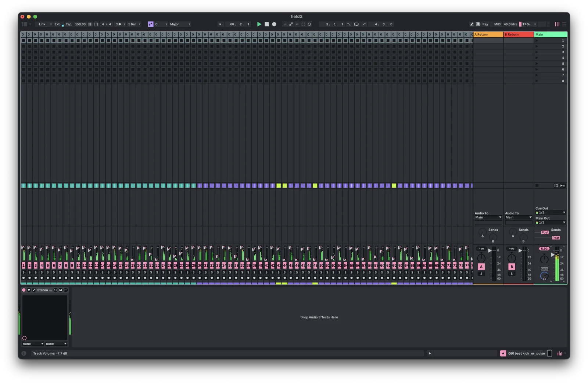The width and height of the screenshot is (588, 383).
Task: Click the Back to Arrangement icon on Main
Action: coord(563,186)
